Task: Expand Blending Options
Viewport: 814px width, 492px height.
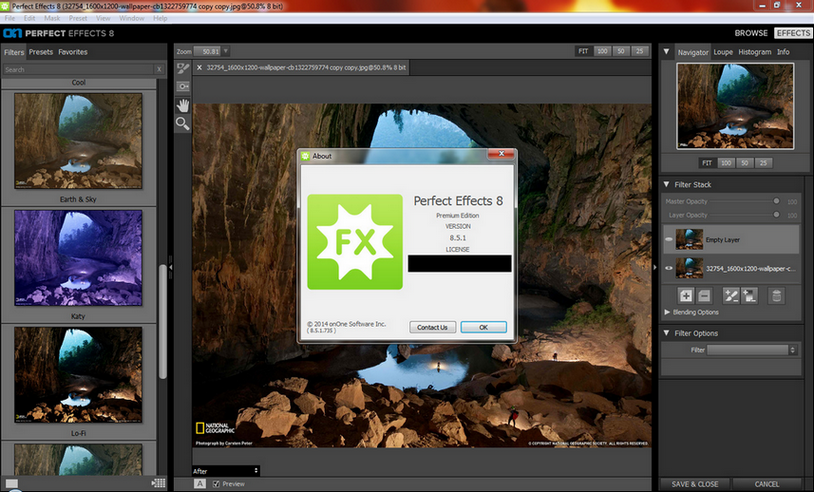Action: [x=667, y=312]
